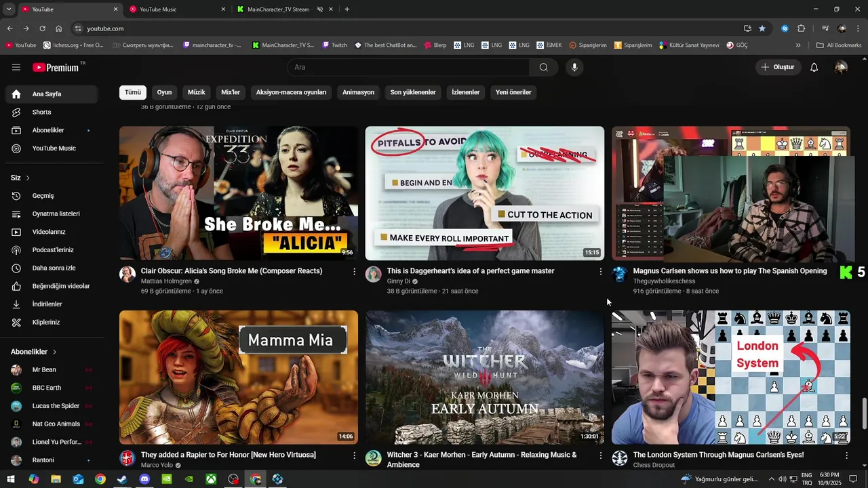
Task: Open Mr Bean subscription channel
Action: coord(52,370)
